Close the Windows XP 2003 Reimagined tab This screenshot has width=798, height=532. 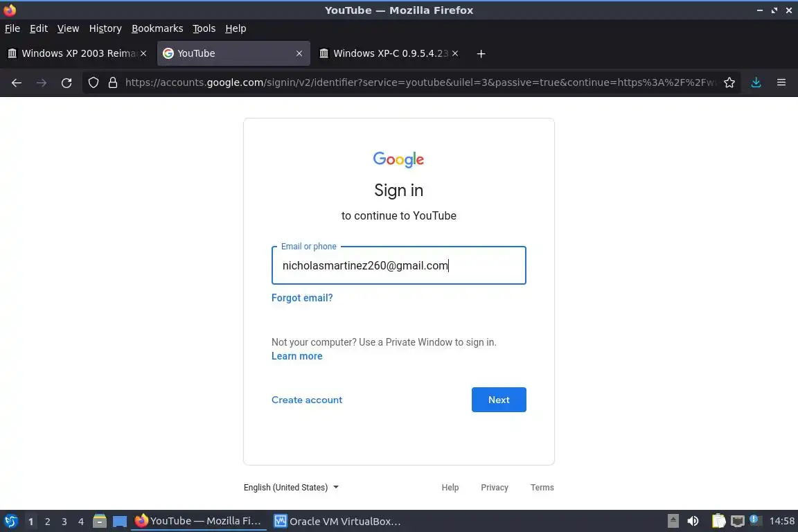point(143,53)
